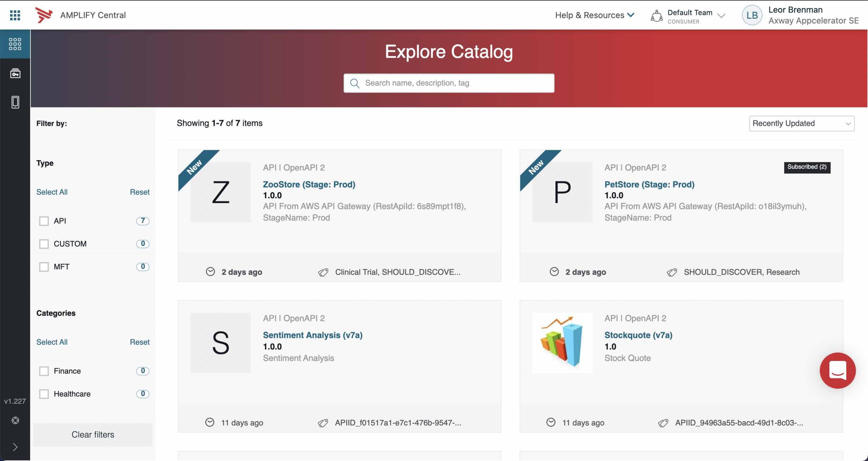Click the clock icon on ZooStore card
The width and height of the screenshot is (868, 461).
tap(210, 272)
